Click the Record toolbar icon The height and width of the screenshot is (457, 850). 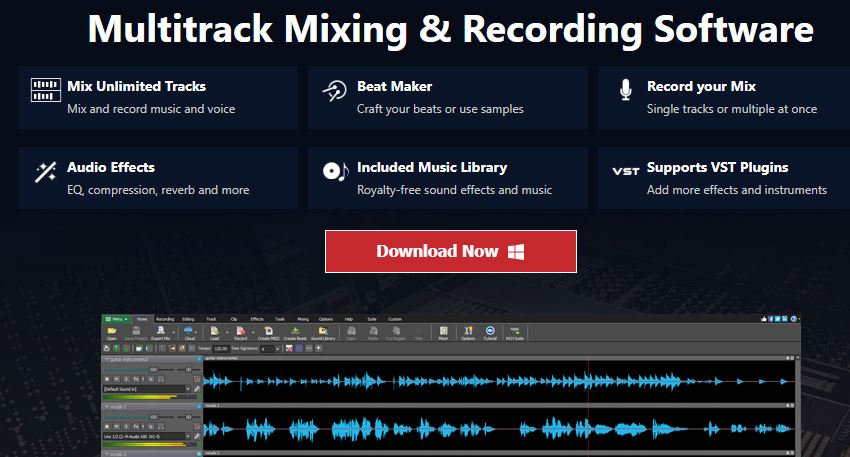pyautogui.click(x=241, y=333)
